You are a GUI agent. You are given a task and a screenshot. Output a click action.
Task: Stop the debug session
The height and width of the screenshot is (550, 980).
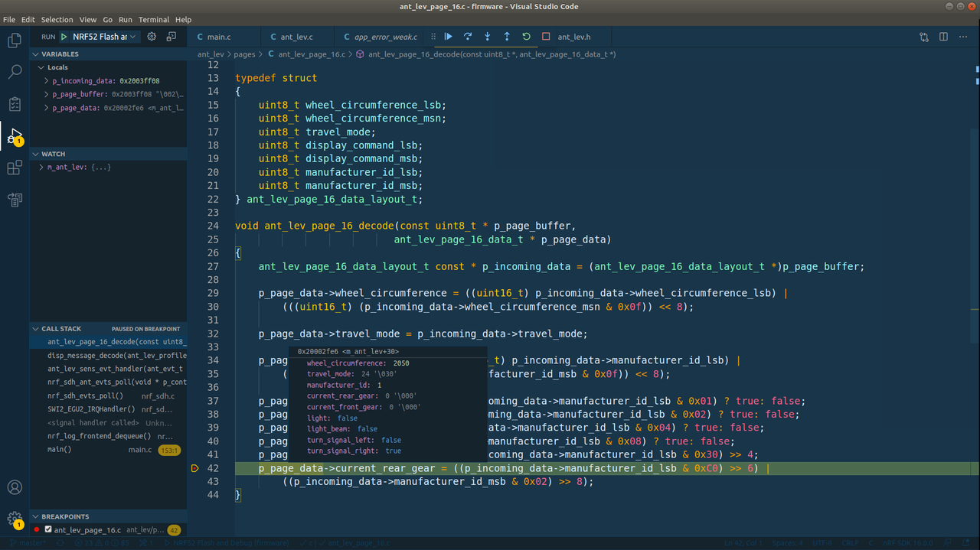tap(546, 37)
